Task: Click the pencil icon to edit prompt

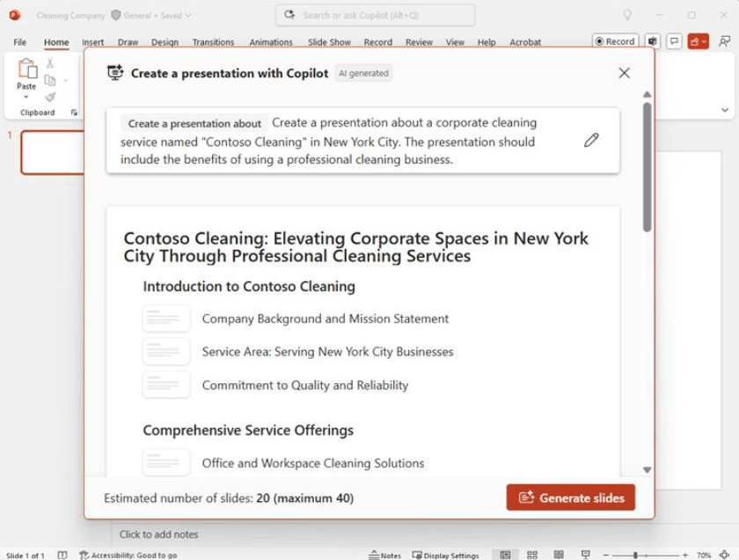Action: click(x=591, y=141)
